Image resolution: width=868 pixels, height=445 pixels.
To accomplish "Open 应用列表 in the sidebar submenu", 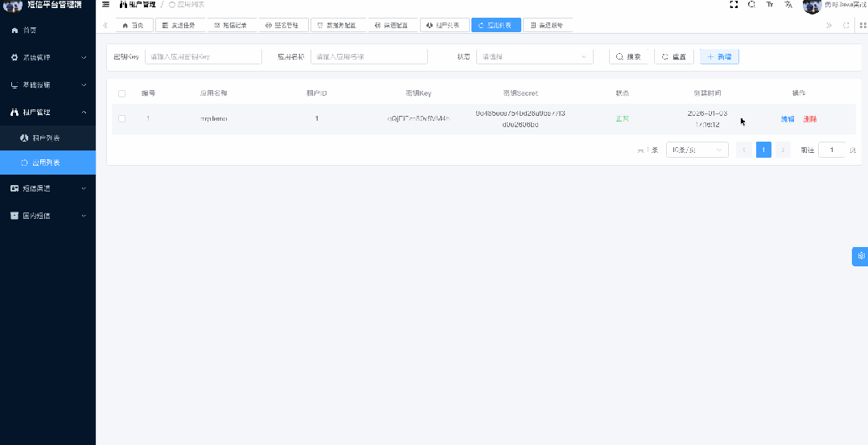I will (x=47, y=163).
